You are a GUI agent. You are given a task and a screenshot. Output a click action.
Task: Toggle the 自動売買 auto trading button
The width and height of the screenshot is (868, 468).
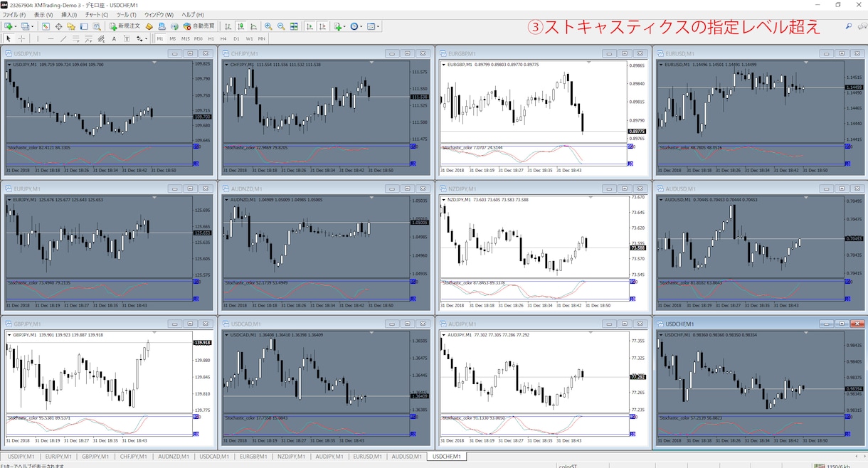point(199,26)
